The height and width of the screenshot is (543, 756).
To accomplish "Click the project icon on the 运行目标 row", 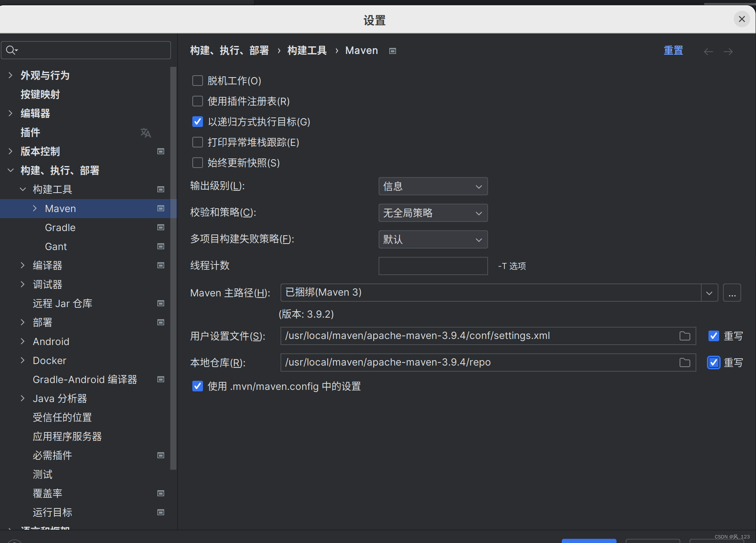I will click(161, 512).
